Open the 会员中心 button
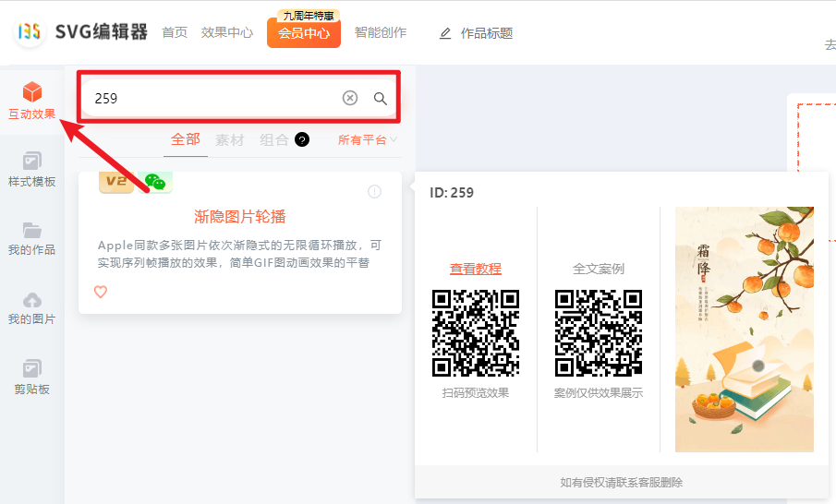 tap(304, 33)
